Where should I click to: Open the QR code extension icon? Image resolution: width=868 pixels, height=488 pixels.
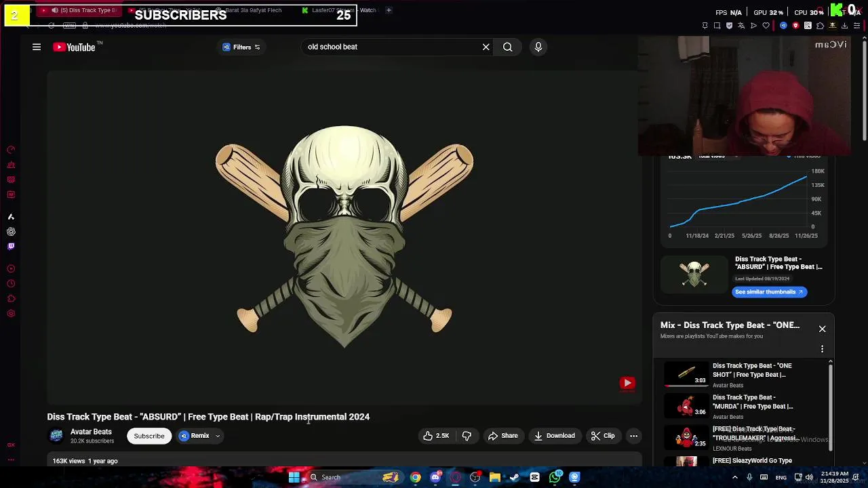(x=808, y=26)
